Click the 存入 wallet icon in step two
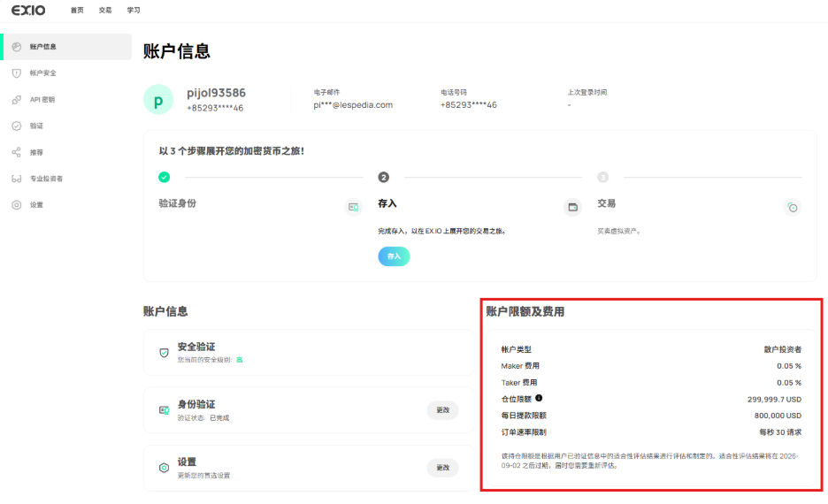The width and height of the screenshot is (828, 504). [573, 208]
